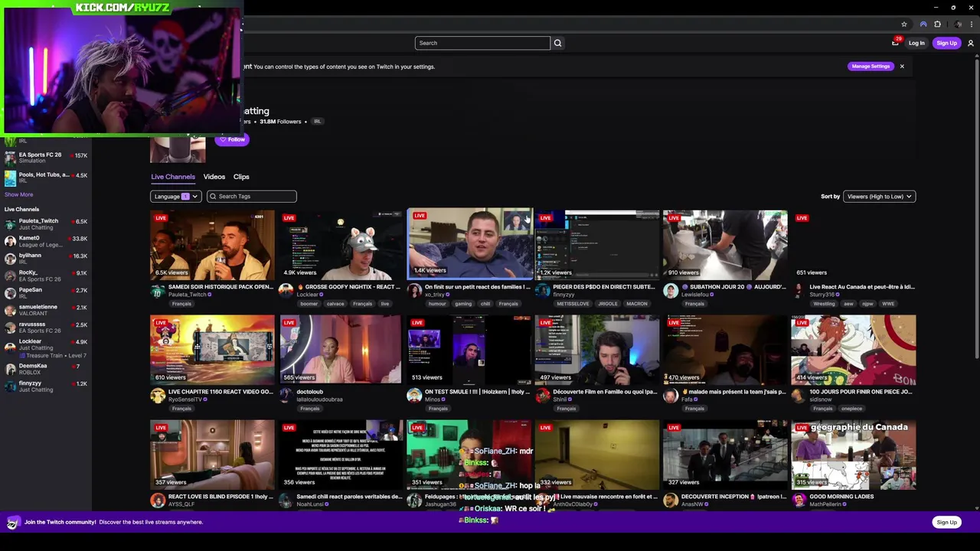
Task: Open GROSSE GOOFY NIGHTIX stream thumbnail
Action: point(341,245)
